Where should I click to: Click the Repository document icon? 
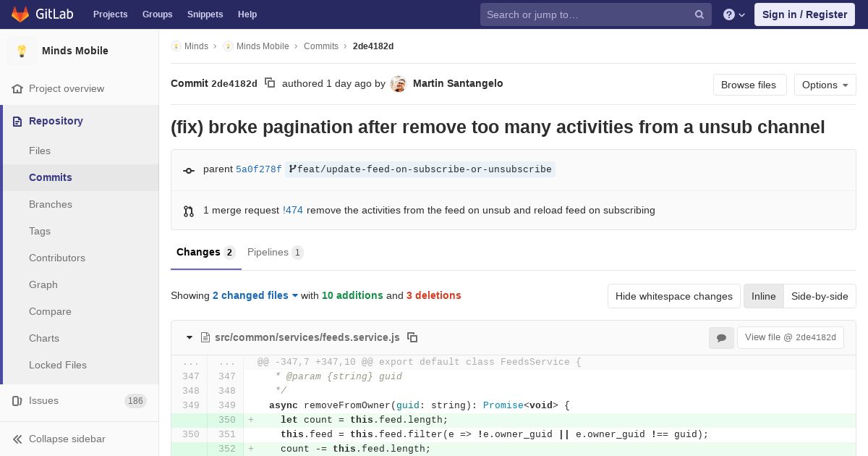[x=17, y=121]
